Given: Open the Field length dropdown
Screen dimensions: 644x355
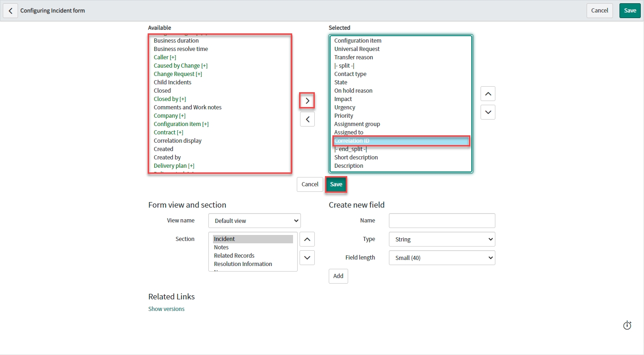Looking at the screenshot, I should point(442,258).
